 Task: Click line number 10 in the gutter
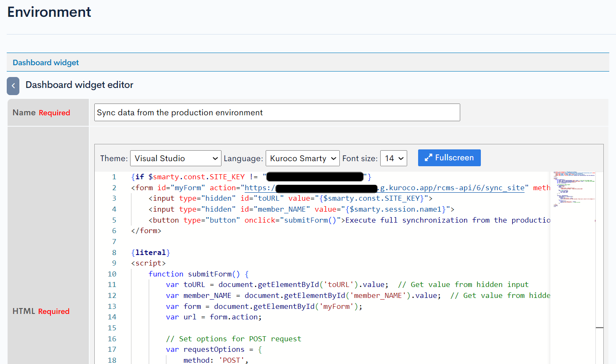coord(112,274)
